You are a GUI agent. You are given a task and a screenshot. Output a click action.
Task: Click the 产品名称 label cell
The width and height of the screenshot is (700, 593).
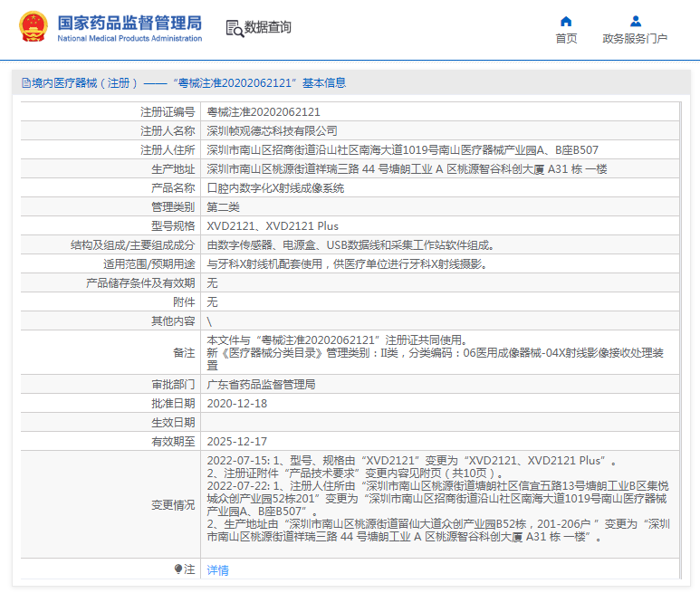coord(110,187)
